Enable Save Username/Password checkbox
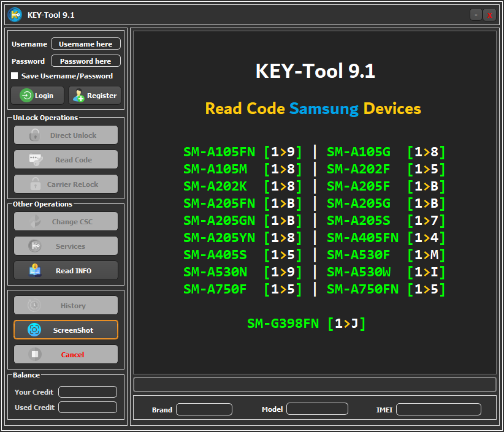Viewport: 504px width, 432px height. tap(15, 76)
